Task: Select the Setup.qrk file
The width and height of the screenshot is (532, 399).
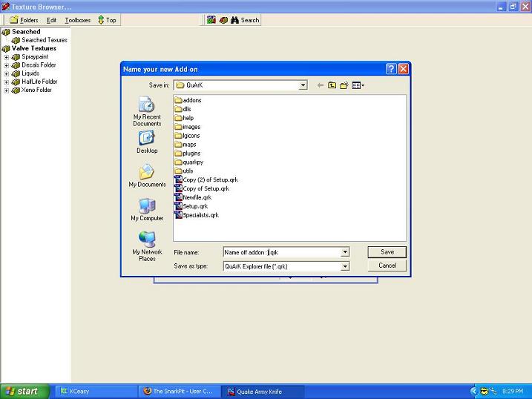Action: click(195, 206)
